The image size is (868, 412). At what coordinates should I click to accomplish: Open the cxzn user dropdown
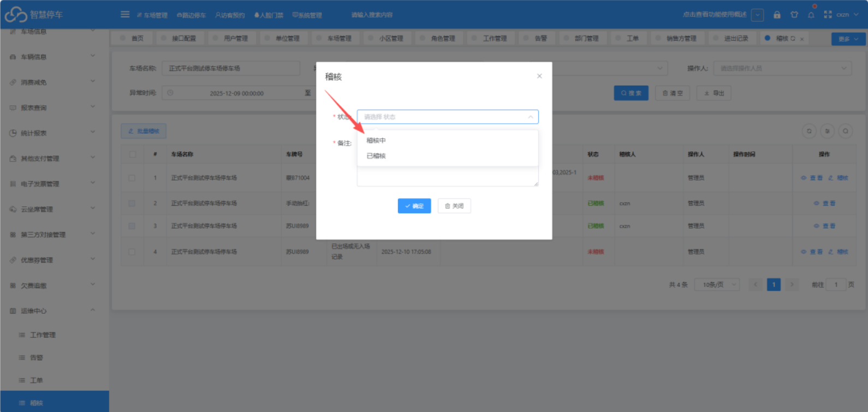846,15
